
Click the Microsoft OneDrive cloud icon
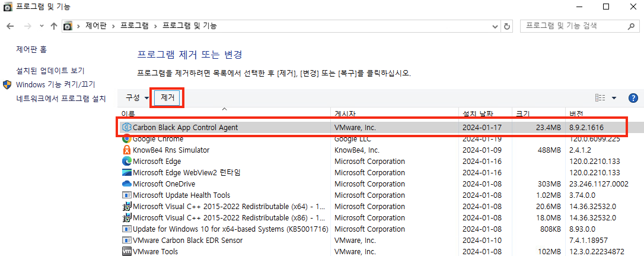click(x=127, y=184)
